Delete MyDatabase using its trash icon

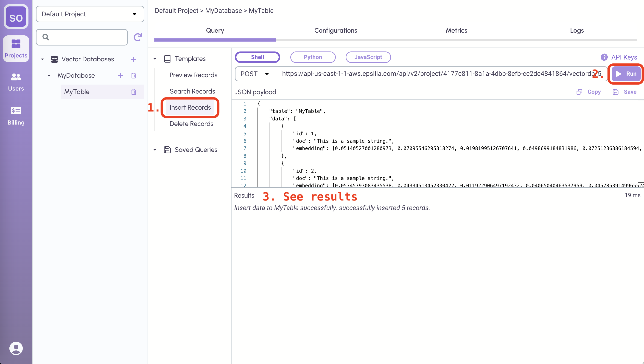point(134,75)
